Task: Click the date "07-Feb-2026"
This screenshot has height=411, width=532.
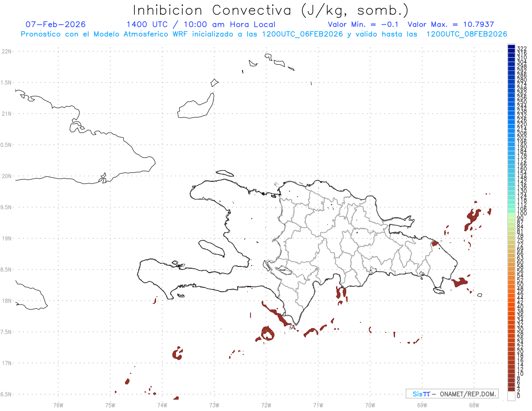Action: pyautogui.click(x=56, y=24)
